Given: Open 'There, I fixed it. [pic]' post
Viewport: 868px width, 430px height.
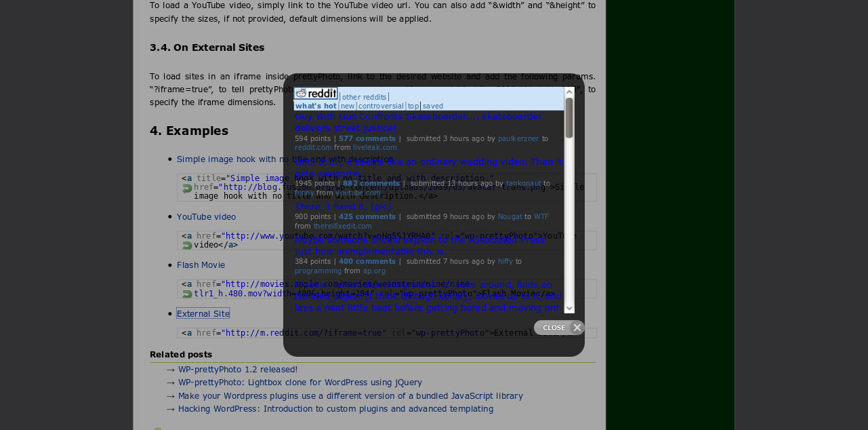Looking at the screenshot, I should point(344,206).
